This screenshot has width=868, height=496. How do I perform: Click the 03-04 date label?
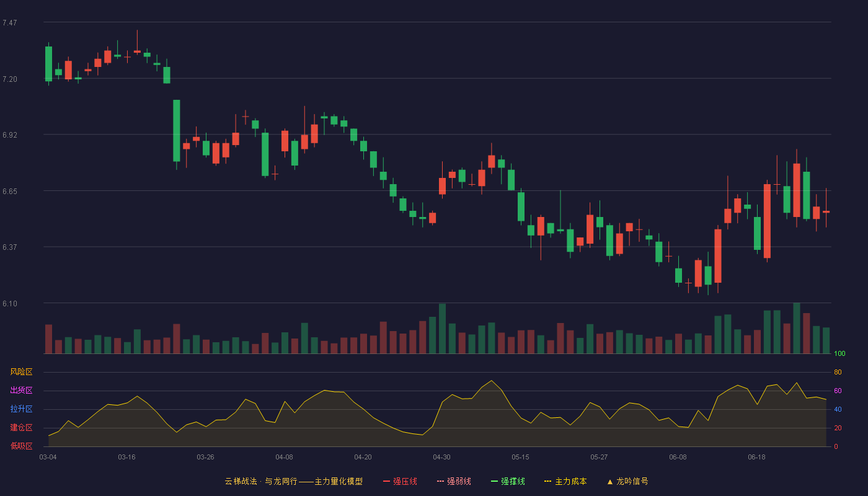pos(48,457)
